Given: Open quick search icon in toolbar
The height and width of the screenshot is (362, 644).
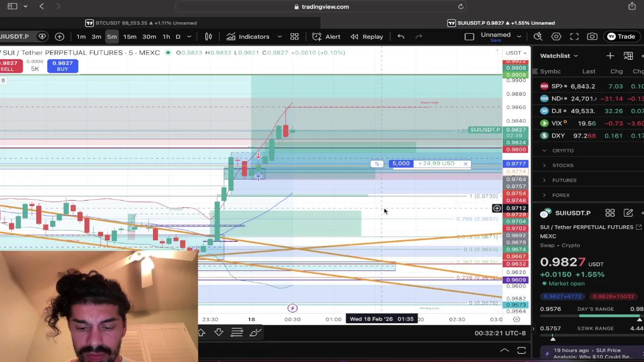Looking at the screenshot, I should coord(538,36).
